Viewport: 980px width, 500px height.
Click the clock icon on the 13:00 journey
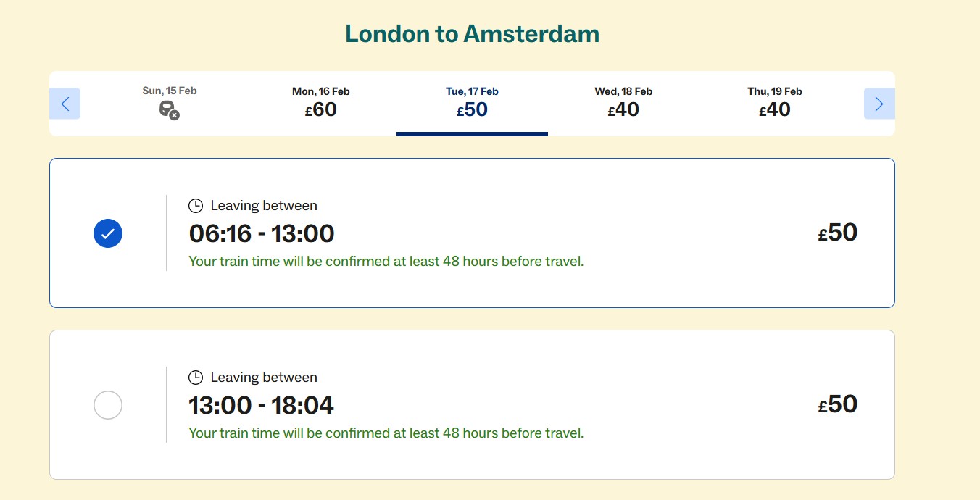(195, 377)
